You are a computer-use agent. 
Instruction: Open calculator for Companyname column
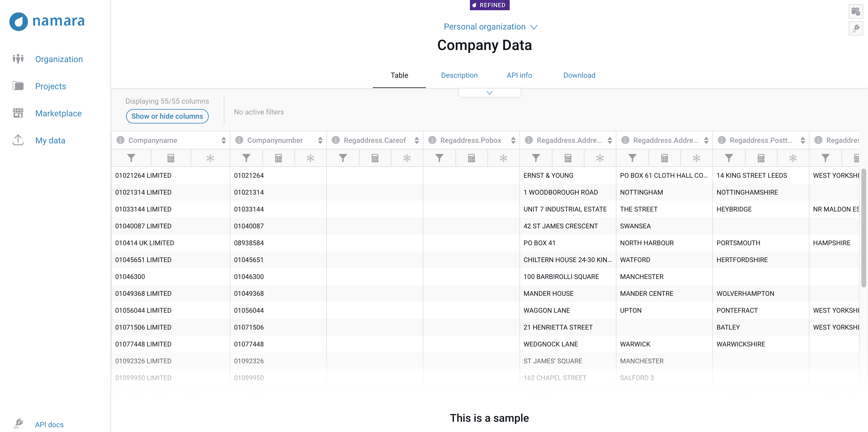(x=171, y=158)
